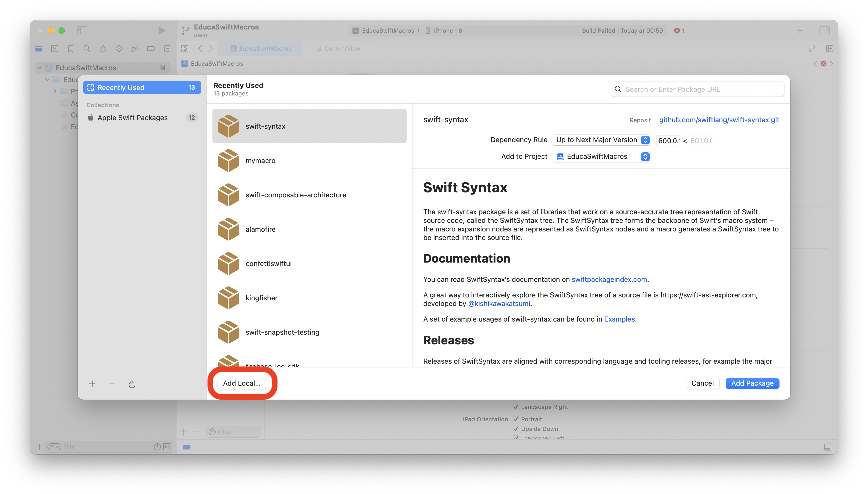Toggle the Landscape Right checkbox
Viewport: 868px width, 494px height.
tap(516, 407)
